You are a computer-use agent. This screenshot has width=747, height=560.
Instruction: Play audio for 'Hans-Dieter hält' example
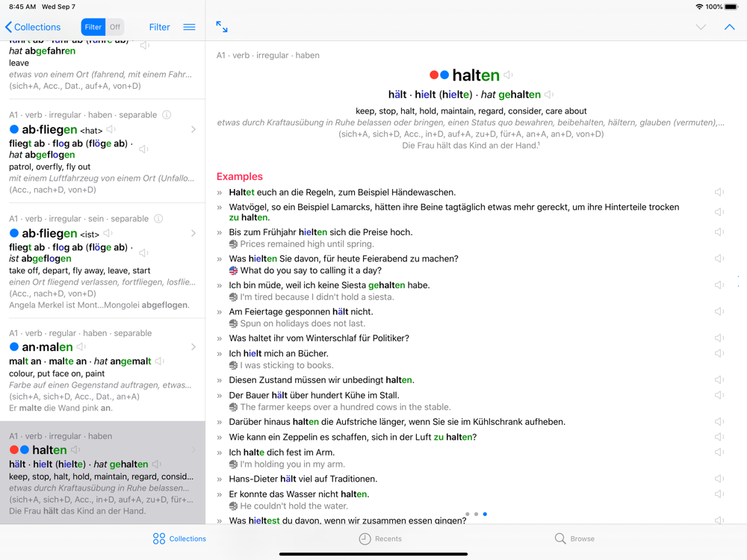click(719, 479)
